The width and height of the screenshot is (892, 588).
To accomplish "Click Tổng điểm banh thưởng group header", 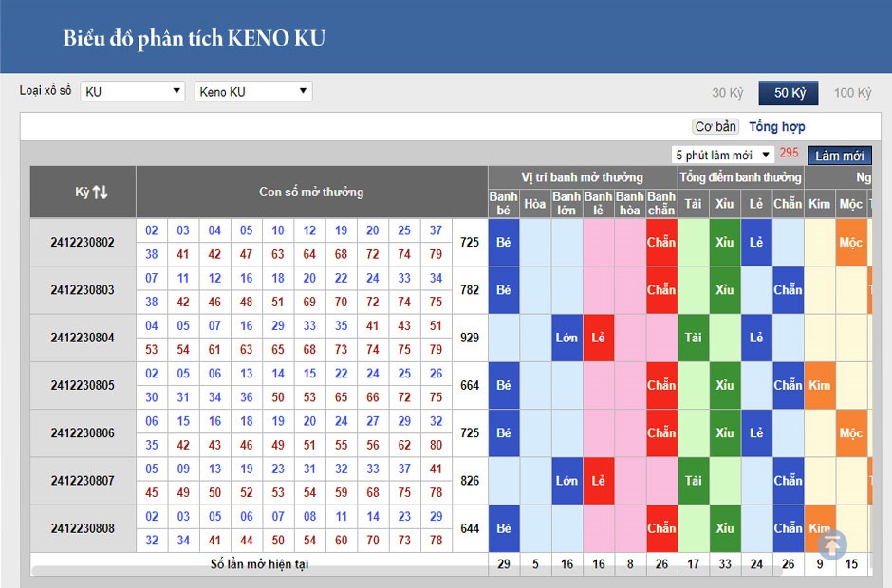I will point(740,177).
